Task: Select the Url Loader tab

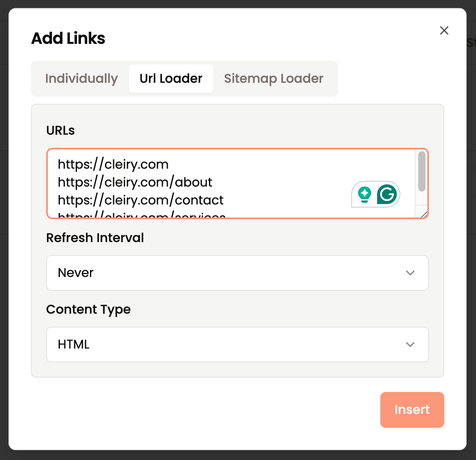Action: coord(171,79)
